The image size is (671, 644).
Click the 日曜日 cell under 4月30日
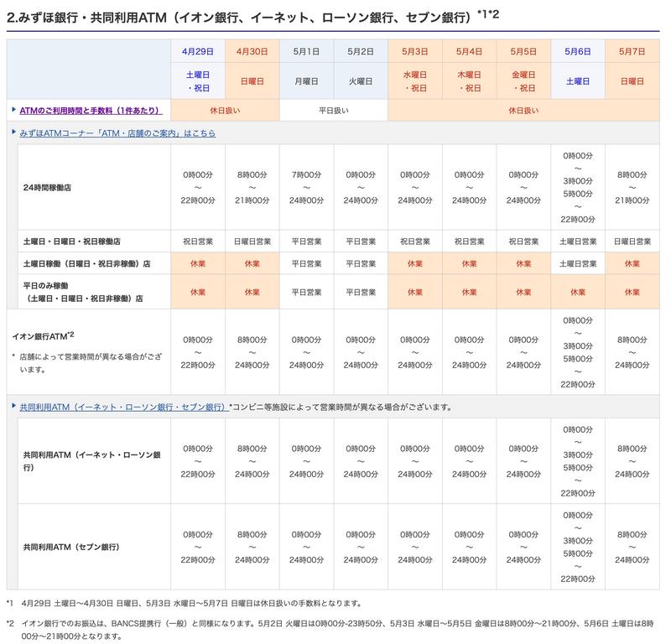252,81
